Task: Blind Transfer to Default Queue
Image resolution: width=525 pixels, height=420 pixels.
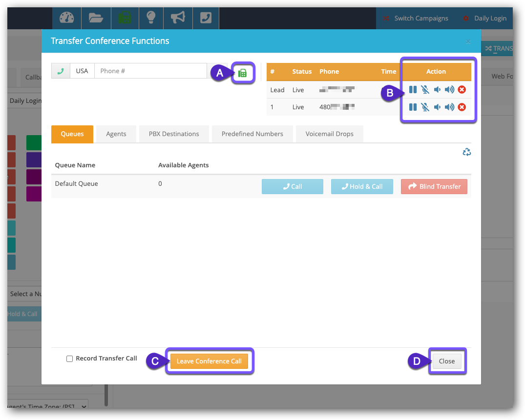Action: click(x=434, y=186)
